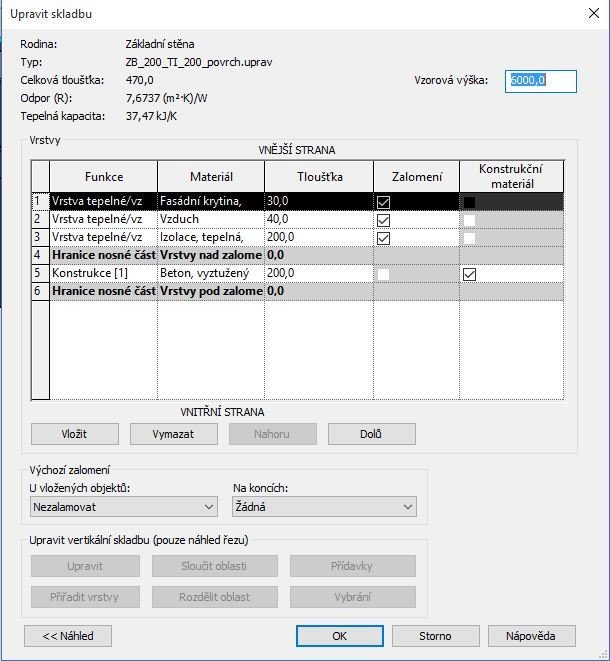Toggle Zalomení checkbox for Vzduch layer
610x661 pixels.
point(383,220)
